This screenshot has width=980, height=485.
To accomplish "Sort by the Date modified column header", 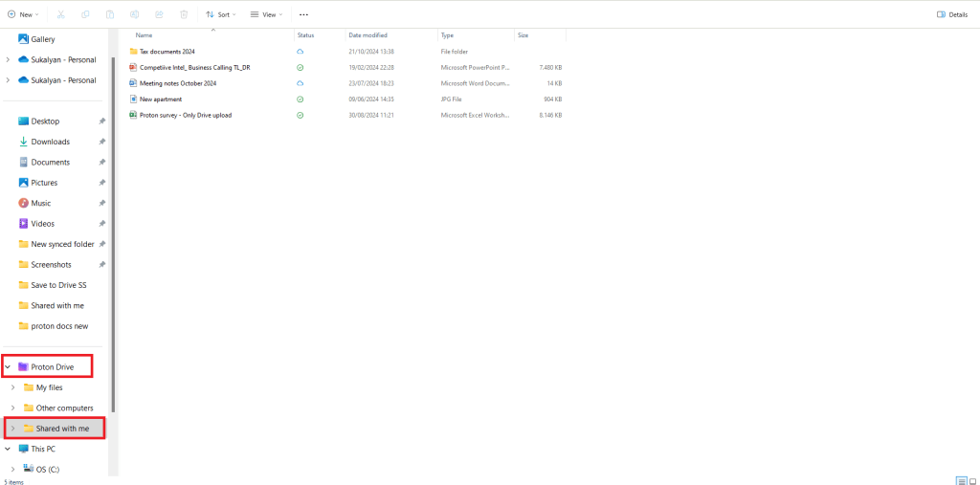I will tap(368, 35).
